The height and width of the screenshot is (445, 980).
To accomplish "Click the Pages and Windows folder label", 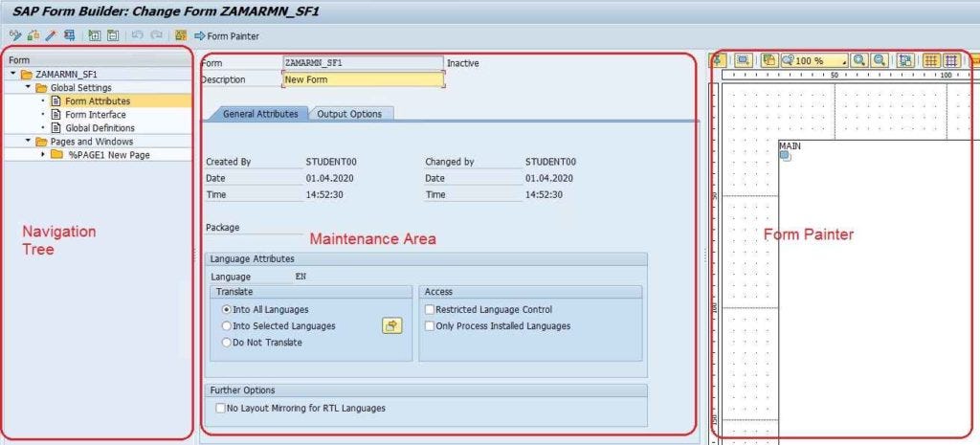I will (92, 142).
